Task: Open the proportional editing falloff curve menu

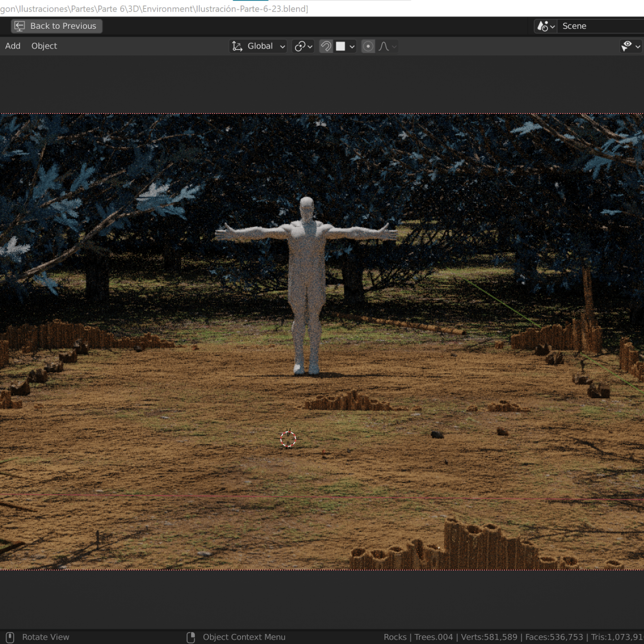Action: click(x=387, y=46)
